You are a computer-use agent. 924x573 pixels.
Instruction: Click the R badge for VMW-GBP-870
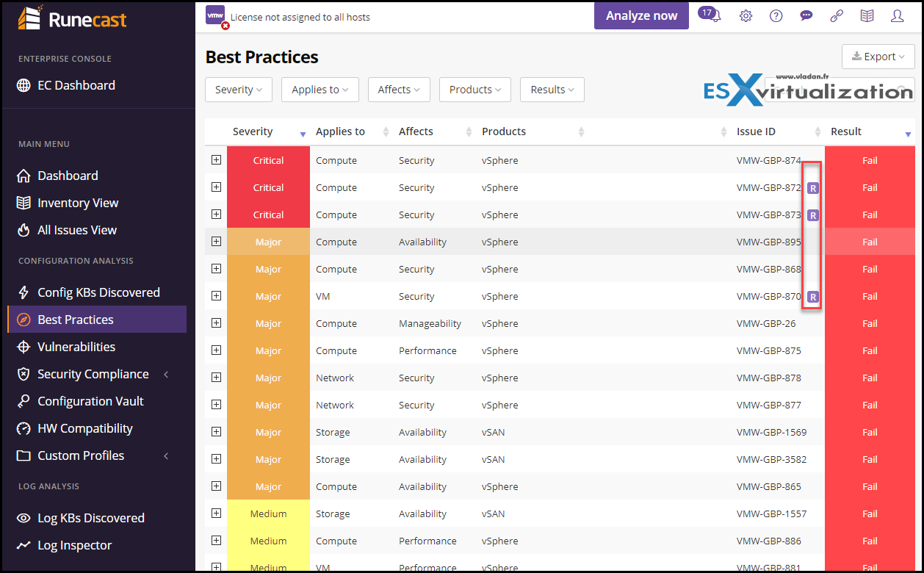812,297
